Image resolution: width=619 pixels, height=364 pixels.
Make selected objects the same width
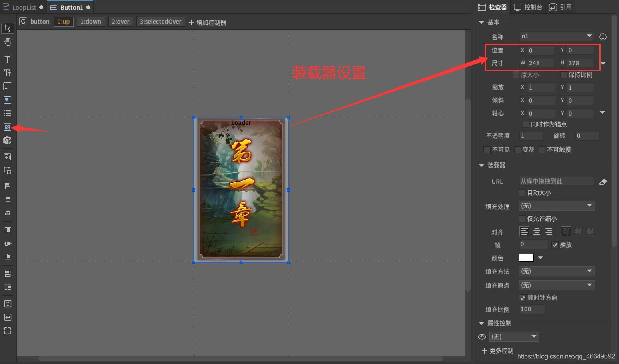7,317
